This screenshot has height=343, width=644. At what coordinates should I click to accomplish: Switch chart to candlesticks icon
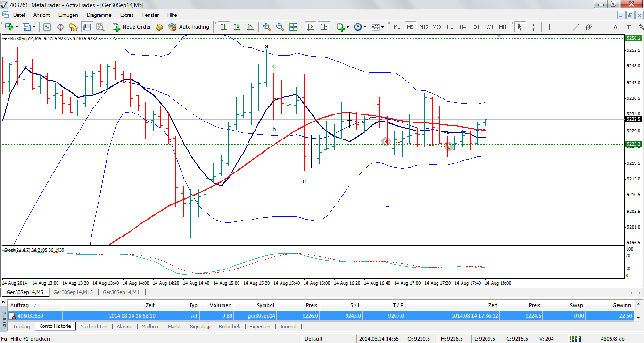click(237, 27)
